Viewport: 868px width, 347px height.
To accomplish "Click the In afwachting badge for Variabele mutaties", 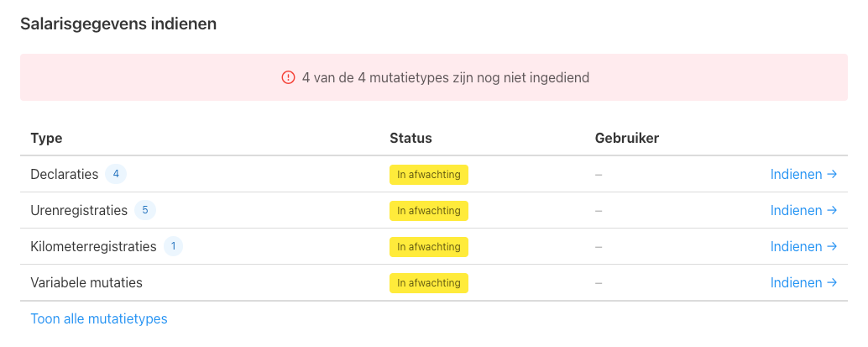I will point(429,282).
